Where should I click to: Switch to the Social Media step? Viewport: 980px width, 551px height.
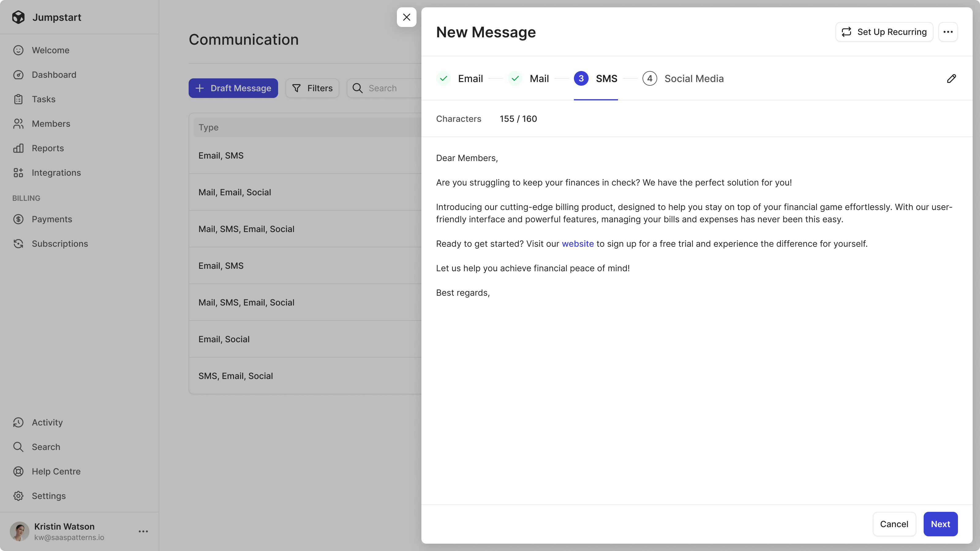point(683,78)
